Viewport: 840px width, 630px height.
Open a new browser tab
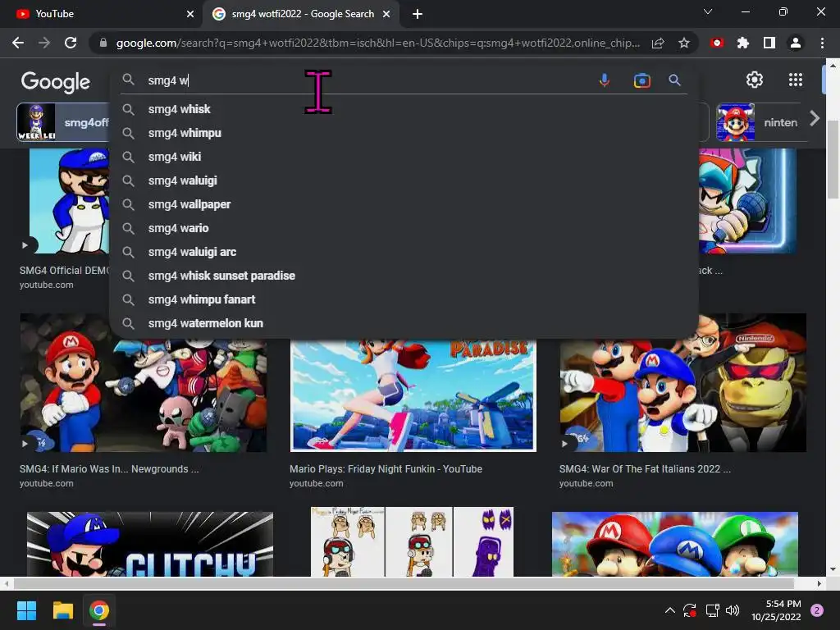pos(418,14)
